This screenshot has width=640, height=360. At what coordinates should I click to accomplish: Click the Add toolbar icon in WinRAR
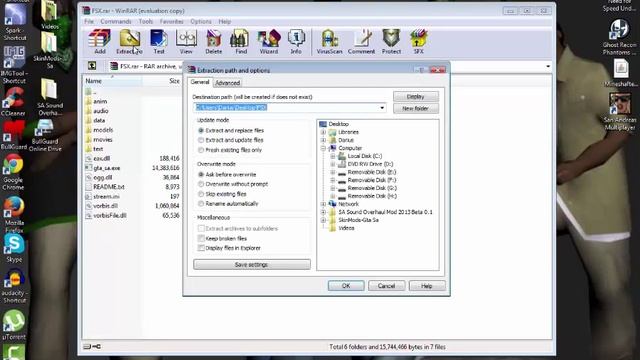[100, 42]
